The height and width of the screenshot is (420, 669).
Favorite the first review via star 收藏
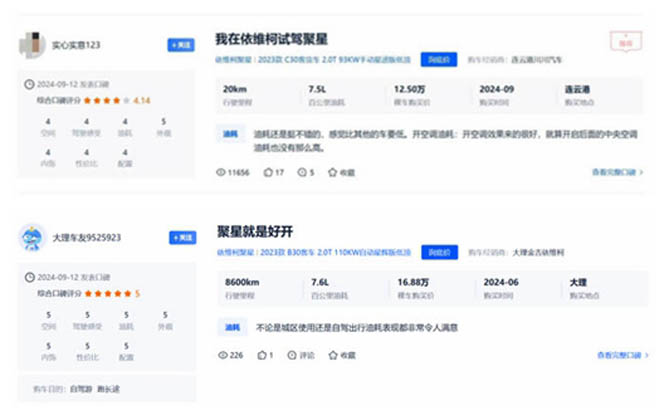[341, 173]
